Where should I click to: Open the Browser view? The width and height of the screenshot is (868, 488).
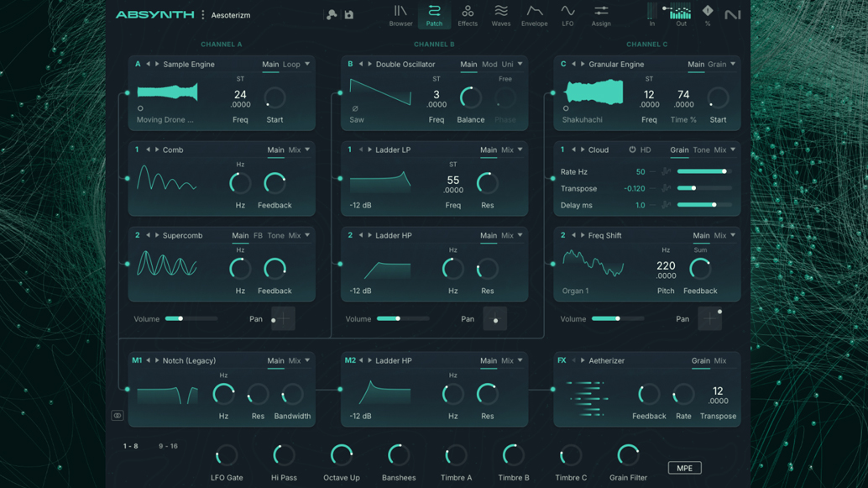point(400,14)
